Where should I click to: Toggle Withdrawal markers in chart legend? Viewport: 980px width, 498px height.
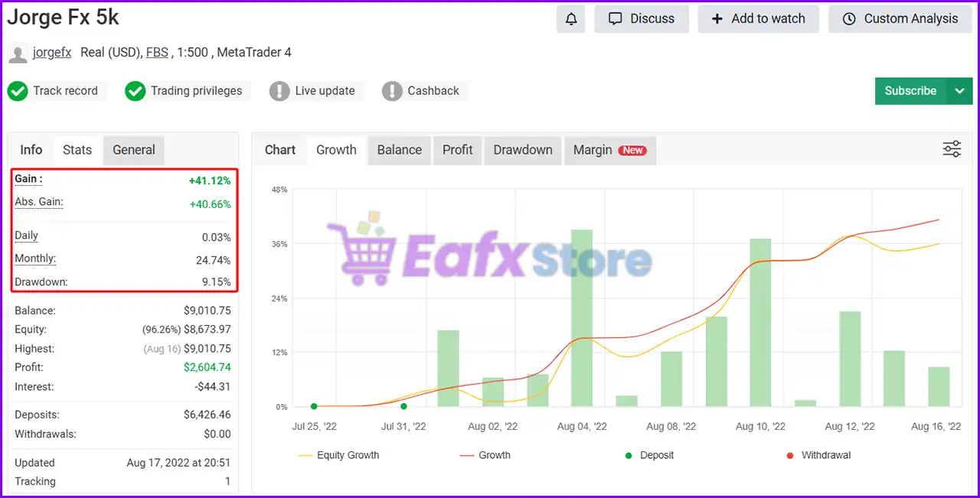[818, 455]
